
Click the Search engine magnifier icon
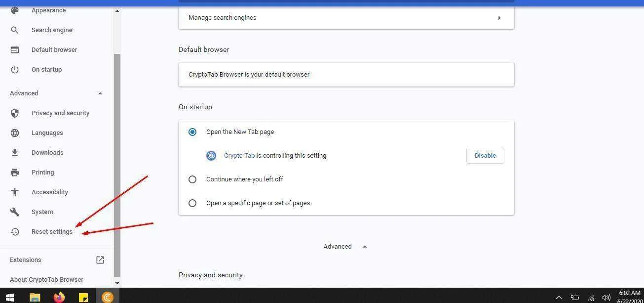[x=15, y=30]
